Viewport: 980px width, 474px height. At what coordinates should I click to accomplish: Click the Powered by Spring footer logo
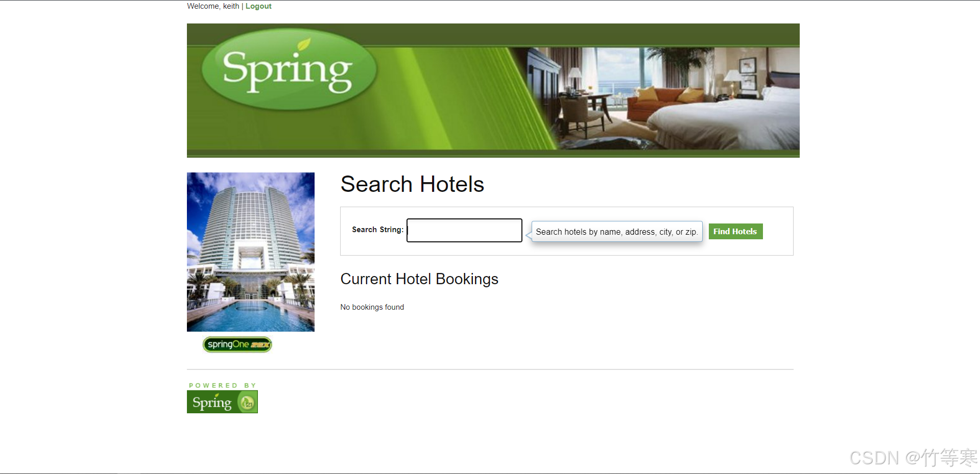click(x=222, y=397)
